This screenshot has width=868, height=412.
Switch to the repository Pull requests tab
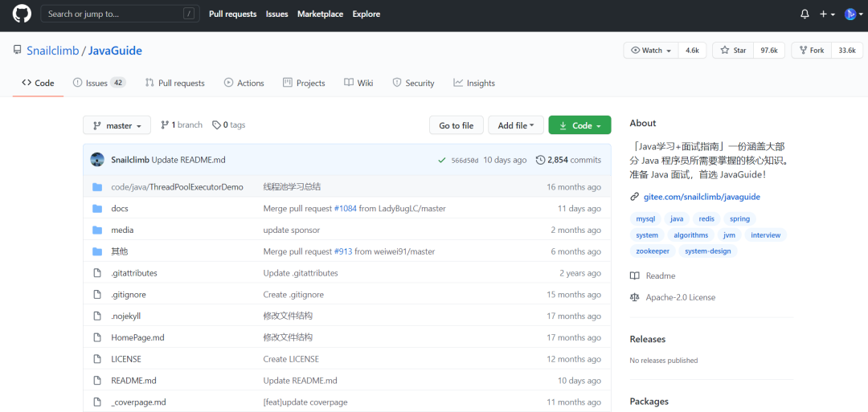(175, 83)
